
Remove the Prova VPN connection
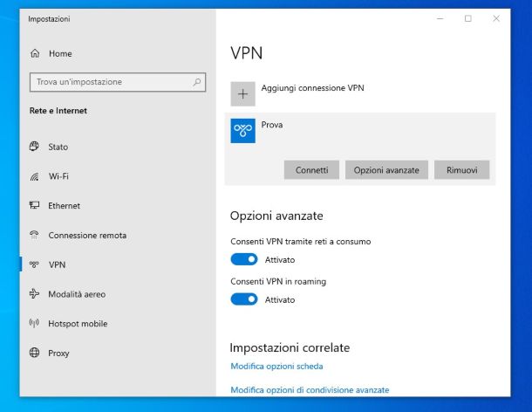tap(461, 170)
